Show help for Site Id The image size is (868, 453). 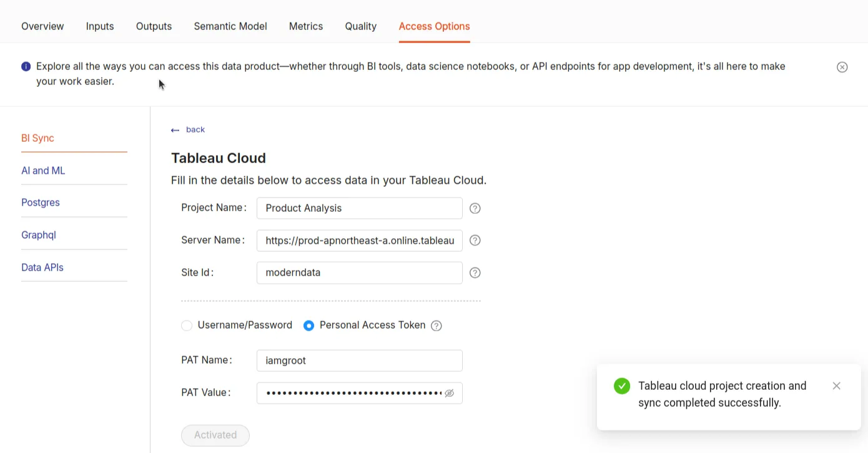pyautogui.click(x=475, y=272)
